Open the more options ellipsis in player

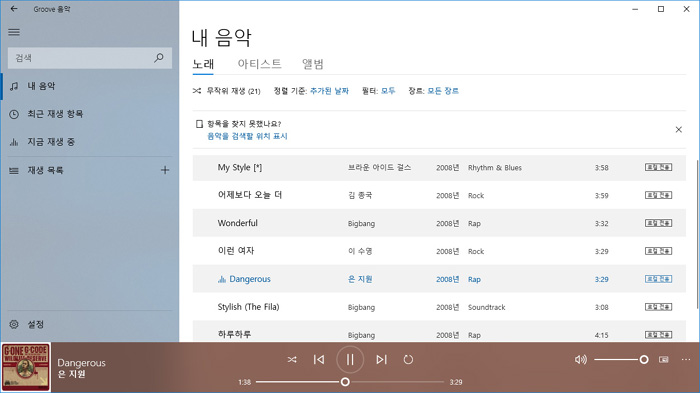686,360
